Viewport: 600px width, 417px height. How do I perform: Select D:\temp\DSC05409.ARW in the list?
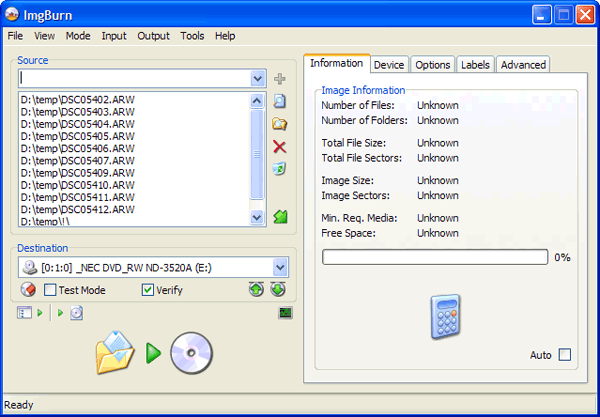click(78, 173)
